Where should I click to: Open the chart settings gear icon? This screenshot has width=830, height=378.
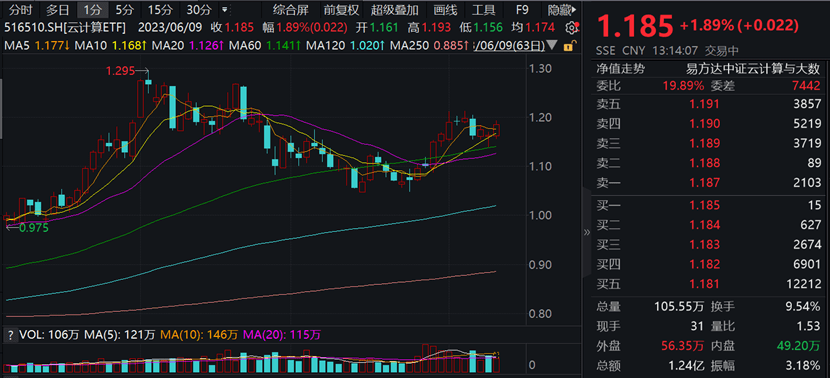tap(571, 28)
